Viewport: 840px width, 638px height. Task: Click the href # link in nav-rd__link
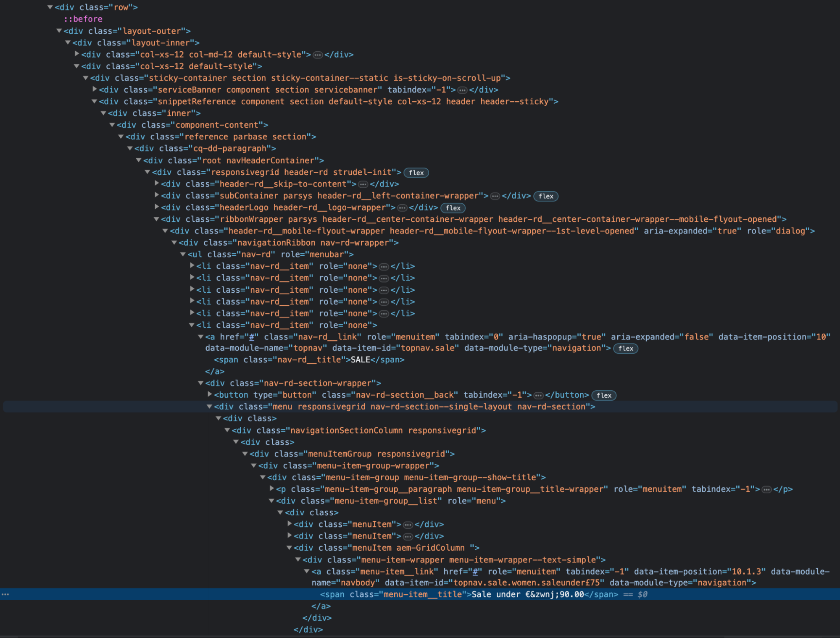[x=252, y=337]
